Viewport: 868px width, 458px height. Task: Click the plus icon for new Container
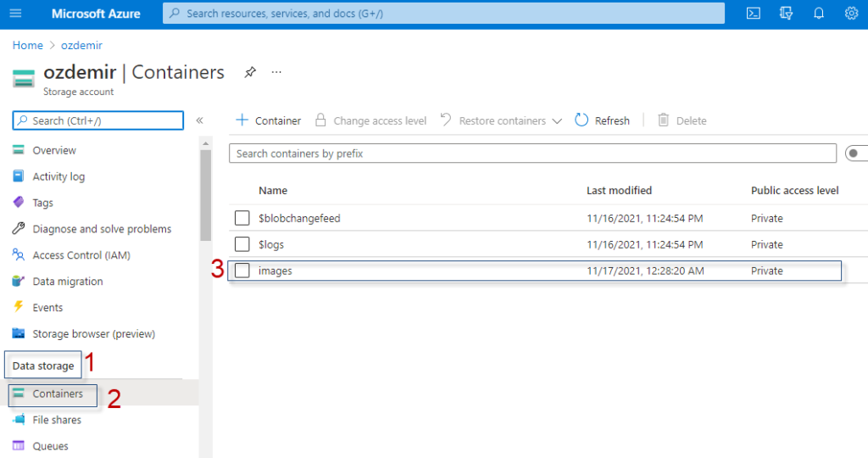(242, 120)
